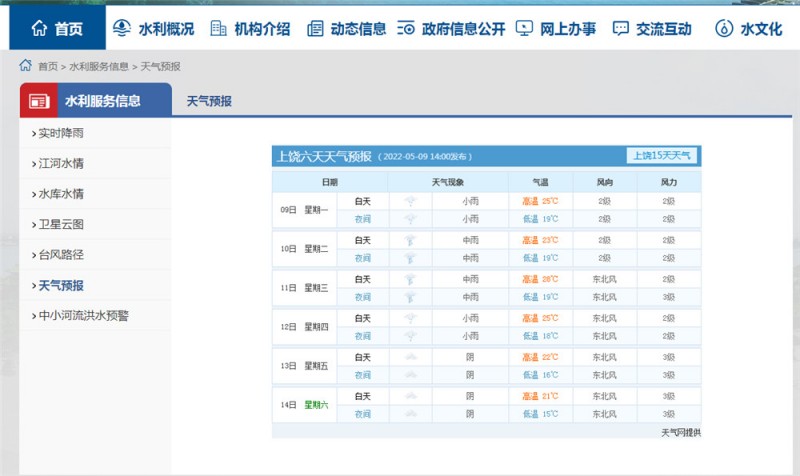Click the 交流互动 chat bubble icon

[620, 29]
